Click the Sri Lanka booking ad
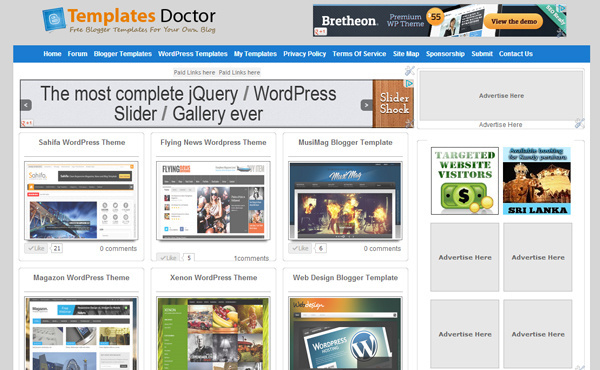Viewport: 600px width, 370px height. pos(536,181)
